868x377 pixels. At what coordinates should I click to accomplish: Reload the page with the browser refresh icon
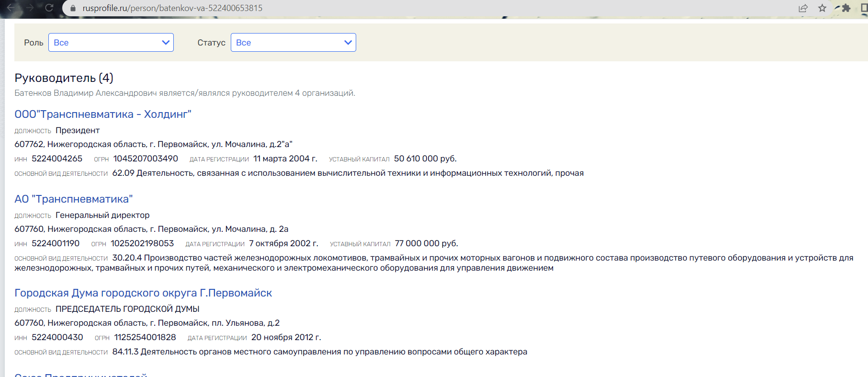pyautogui.click(x=49, y=8)
